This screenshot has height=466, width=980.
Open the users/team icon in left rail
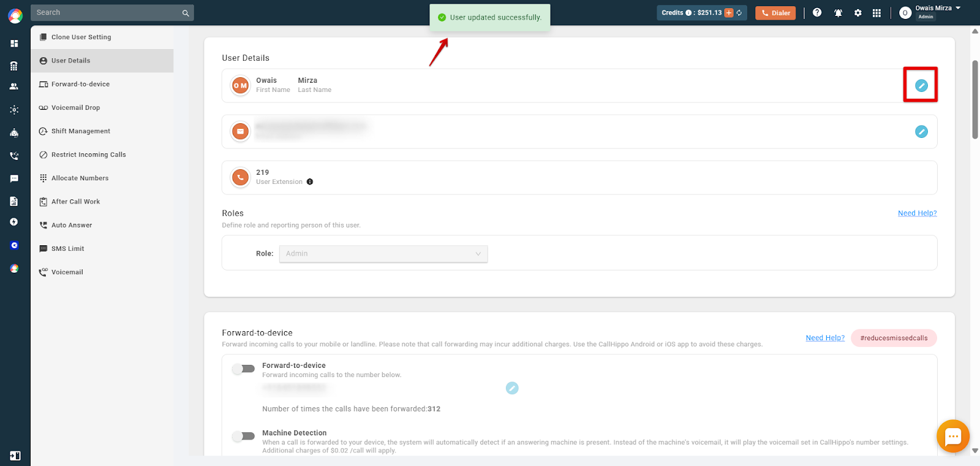pos(14,86)
